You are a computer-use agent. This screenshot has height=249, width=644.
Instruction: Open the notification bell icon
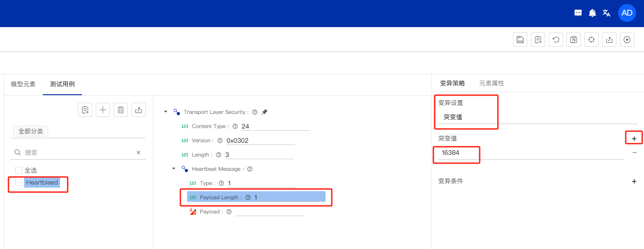[592, 13]
